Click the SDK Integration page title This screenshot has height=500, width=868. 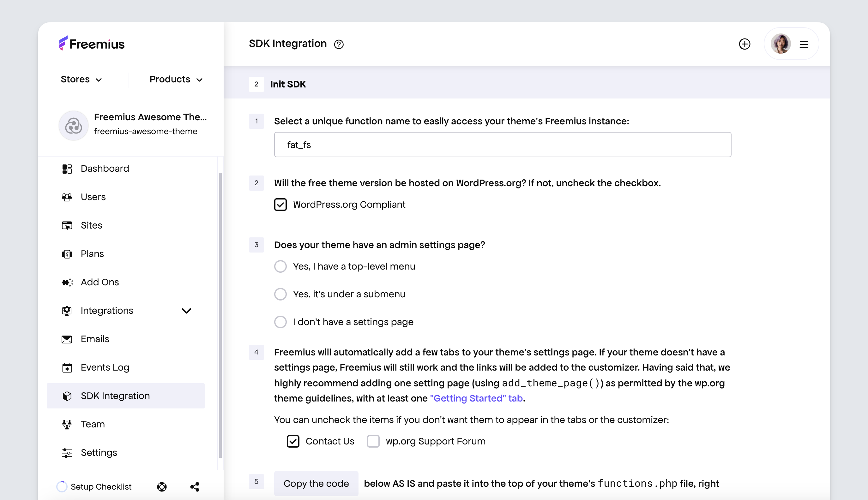tap(288, 44)
